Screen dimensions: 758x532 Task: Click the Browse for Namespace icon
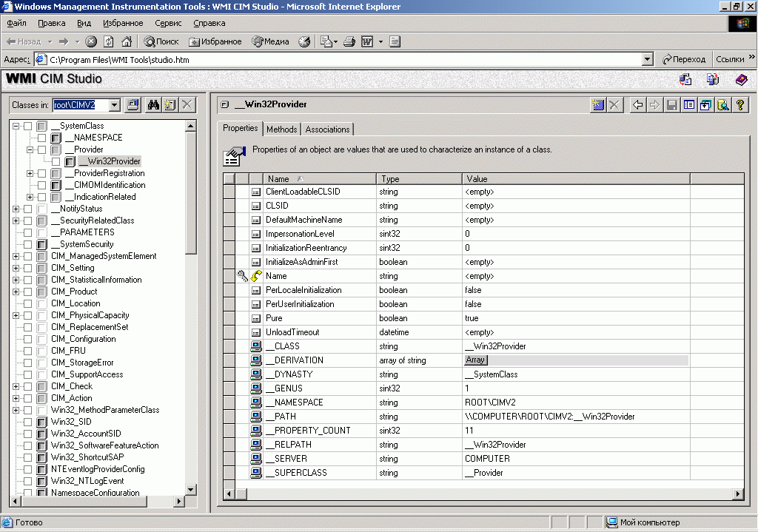[133, 105]
